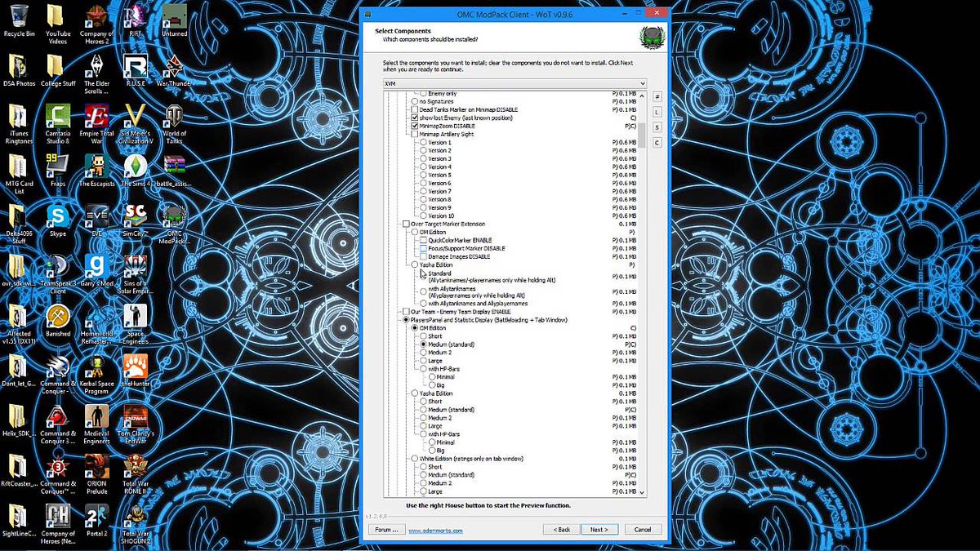Select Yasha Edition under Over Target Marker
This screenshot has width=980, height=551.
414,264
